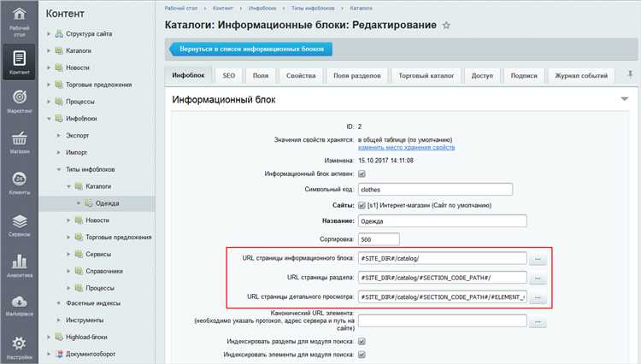The image size is (641, 364).
Task: Switch to the Журнал событий tab
Action: point(581,75)
